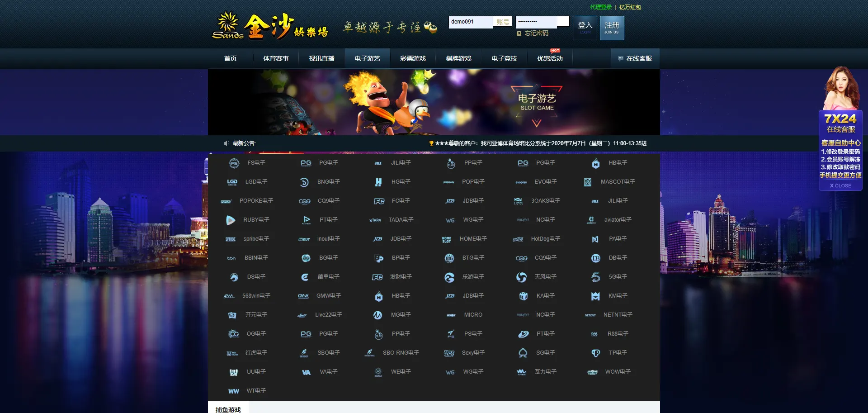Click the SG电子 provider icon
The image size is (868, 413).
(523, 353)
